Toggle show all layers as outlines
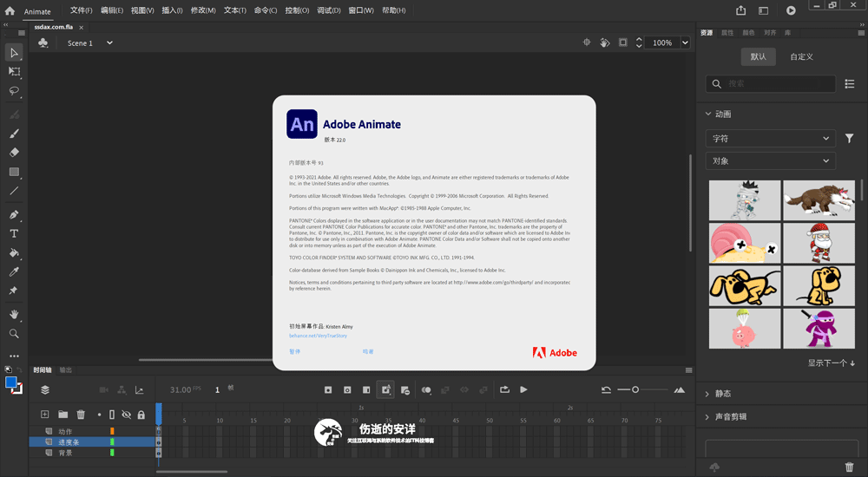 112,415
